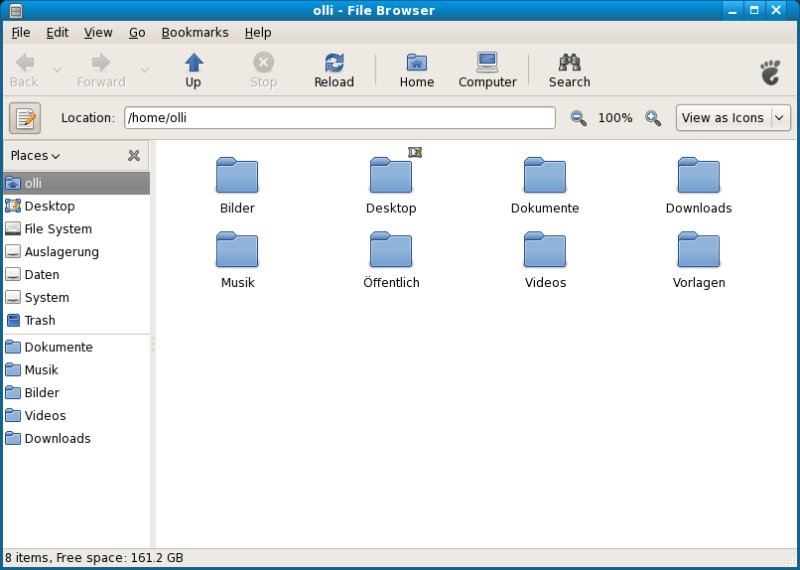Zoom out with the minus magnifier
Image resolution: width=800 pixels, height=570 pixels.
578,118
